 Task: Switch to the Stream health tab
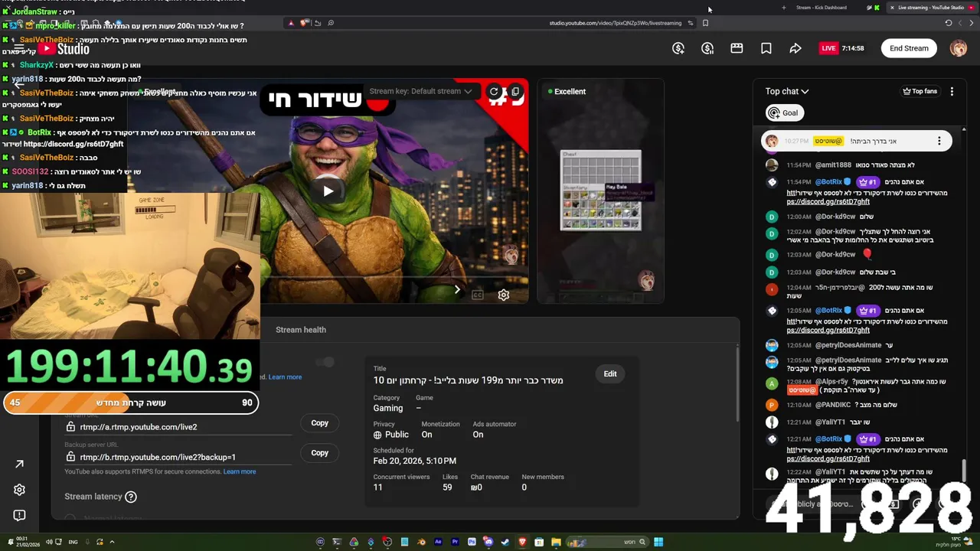pos(301,330)
